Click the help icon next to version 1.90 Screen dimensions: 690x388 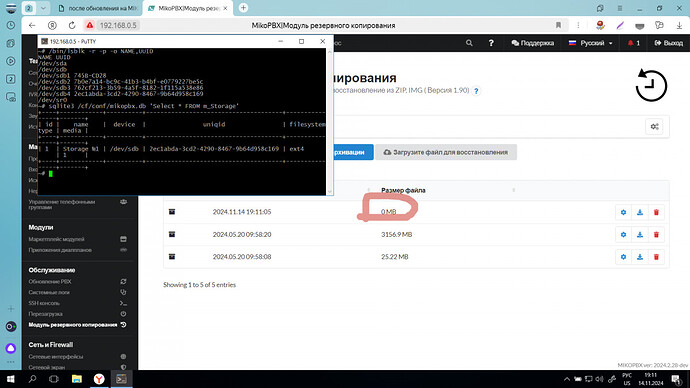tap(476, 91)
